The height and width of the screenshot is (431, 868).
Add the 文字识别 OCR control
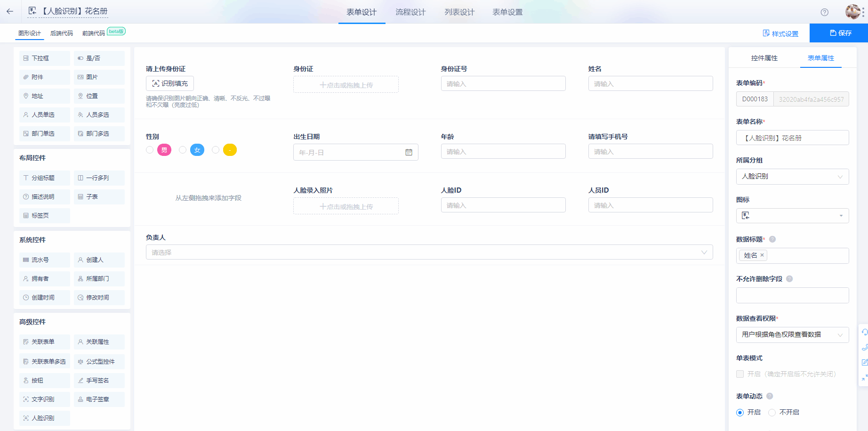[x=45, y=399]
